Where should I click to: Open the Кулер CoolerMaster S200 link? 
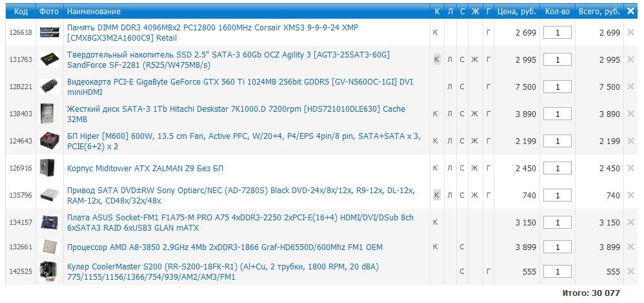[x=223, y=272]
